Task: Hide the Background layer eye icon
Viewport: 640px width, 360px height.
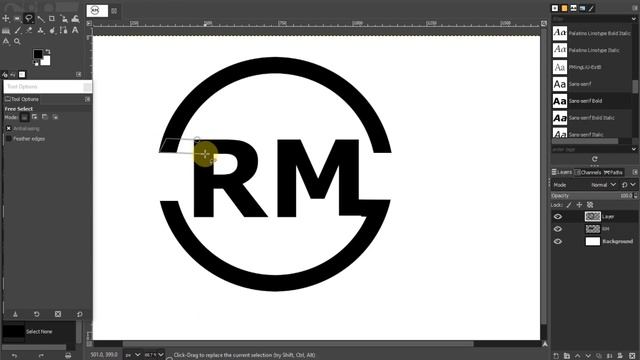Action: coord(558,241)
